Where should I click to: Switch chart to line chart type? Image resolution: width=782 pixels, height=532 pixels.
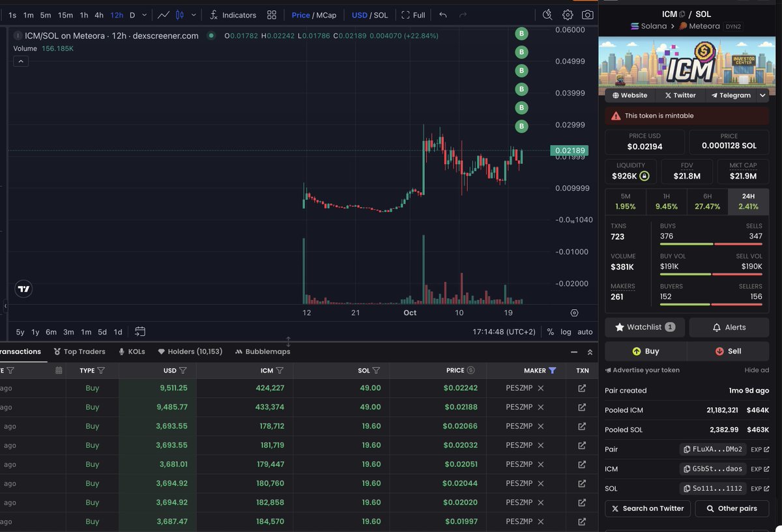tap(163, 15)
